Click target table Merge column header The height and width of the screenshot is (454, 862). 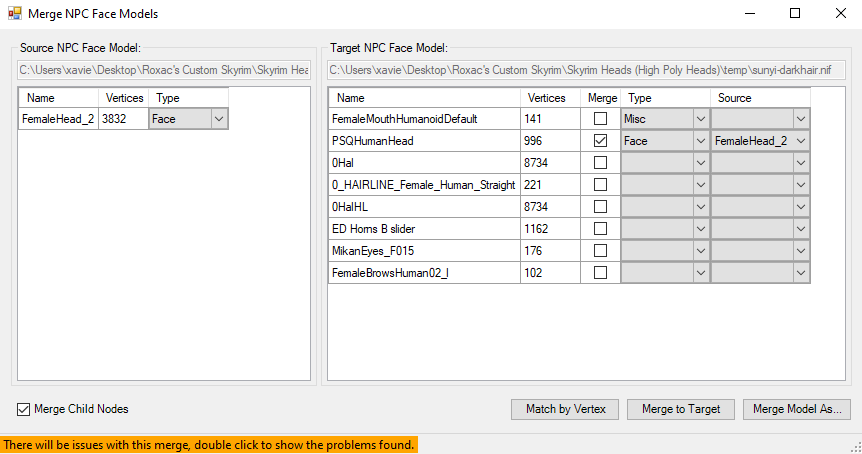pyautogui.click(x=601, y=98)
